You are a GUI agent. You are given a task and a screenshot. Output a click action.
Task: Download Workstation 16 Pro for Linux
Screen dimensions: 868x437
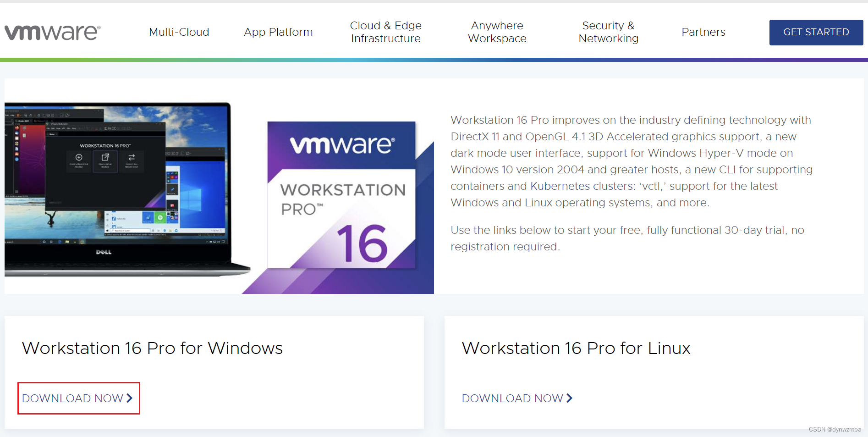point(517,398)
